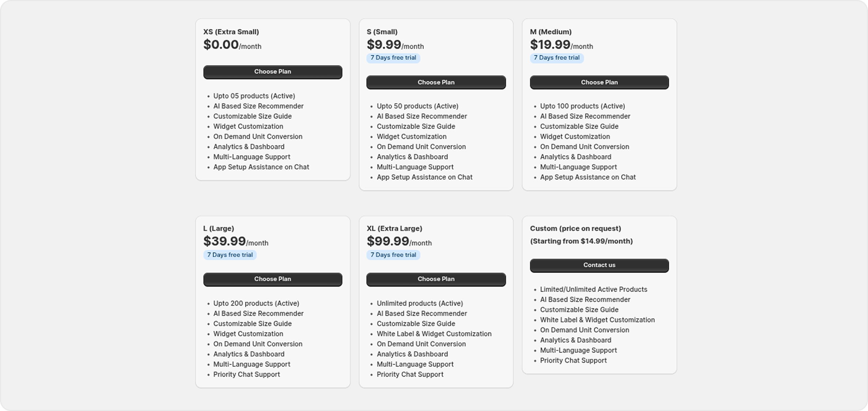
Task: Click the Contact us button
Action: 599,266
